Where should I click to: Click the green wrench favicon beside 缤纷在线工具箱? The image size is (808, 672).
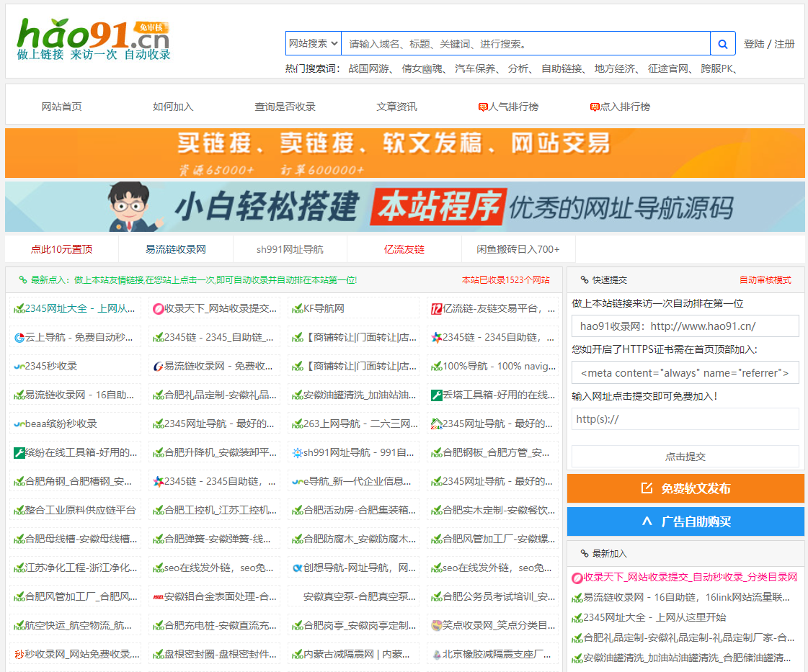coord(19,452)
